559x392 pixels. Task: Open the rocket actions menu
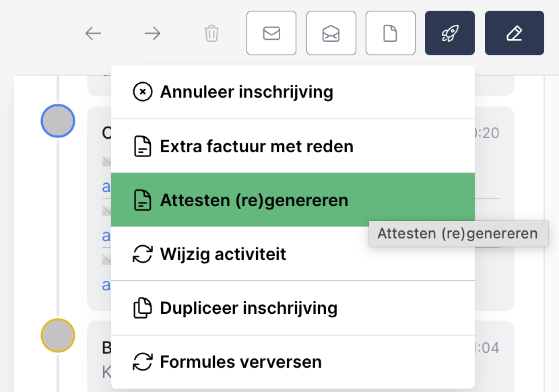pyautogui.click(x=450, y=33)
